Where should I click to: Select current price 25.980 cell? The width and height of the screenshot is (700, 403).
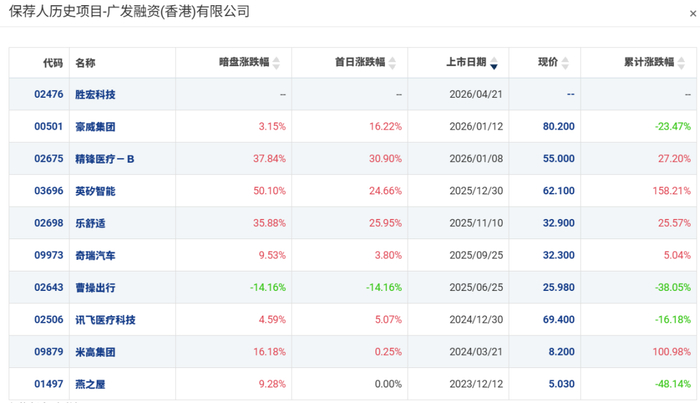(x=558, y=287)
